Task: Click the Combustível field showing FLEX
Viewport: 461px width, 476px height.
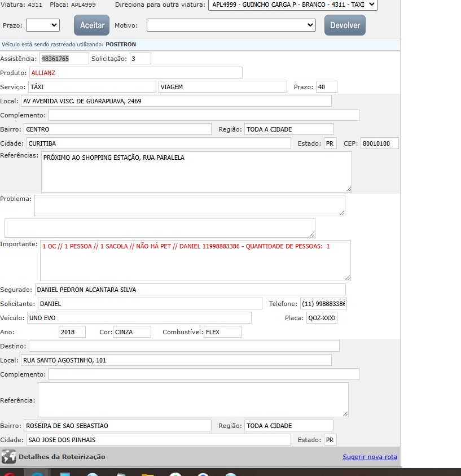Action: pyautogui.click(x=223, y=332)
